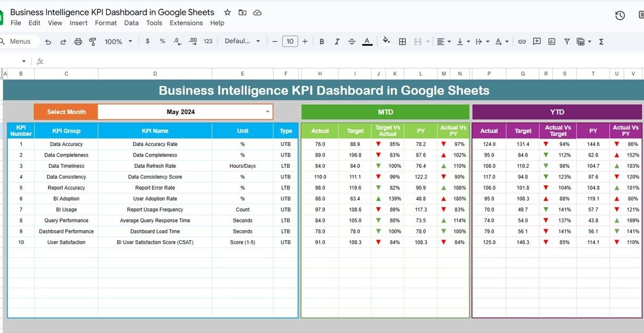Click the Undo arrow icon
The width and height of the screenshot is (644, 333).
click(48, 42)
